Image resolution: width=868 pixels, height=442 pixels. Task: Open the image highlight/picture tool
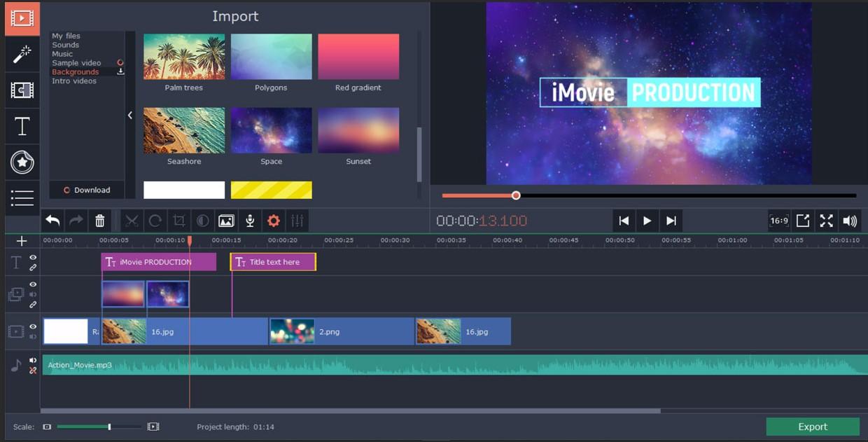(226, 221)
